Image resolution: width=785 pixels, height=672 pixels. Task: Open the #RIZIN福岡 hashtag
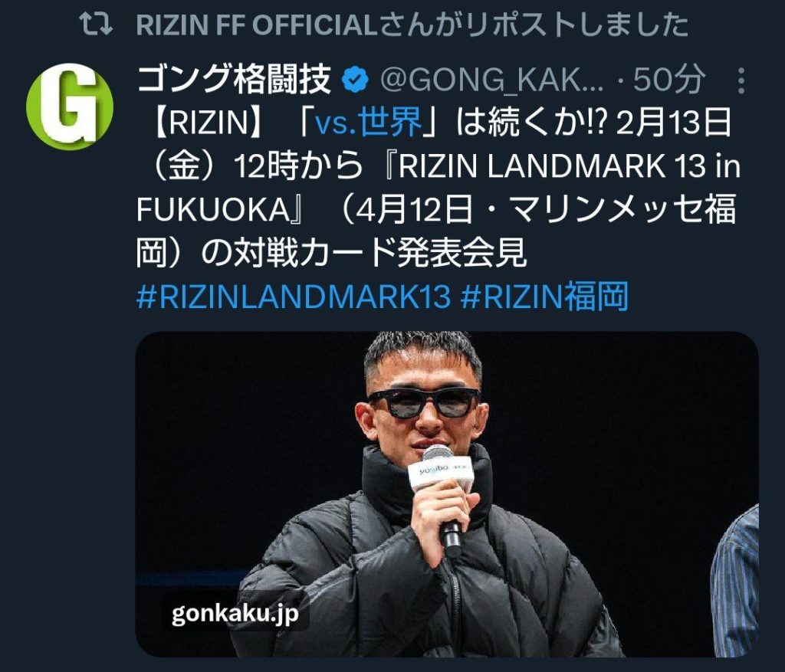coord(544,297)
